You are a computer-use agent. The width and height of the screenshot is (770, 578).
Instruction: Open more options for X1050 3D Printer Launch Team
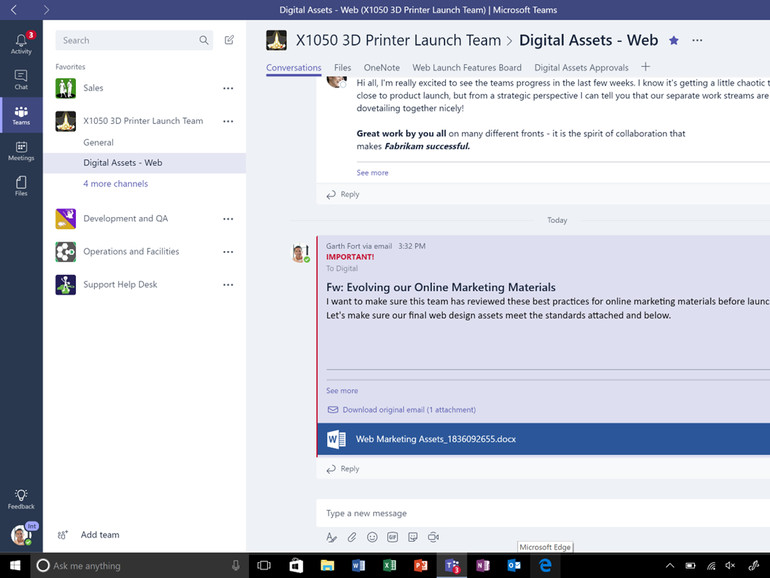(228, 121)
